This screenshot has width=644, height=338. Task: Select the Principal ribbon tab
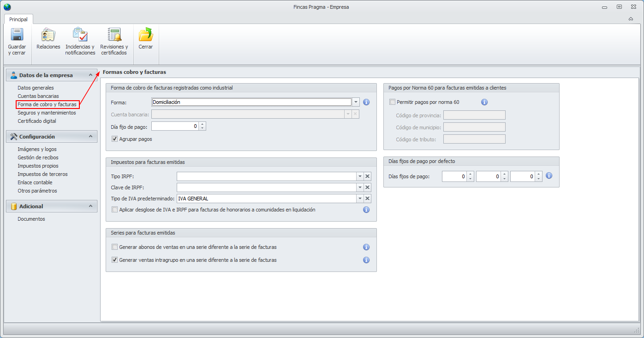[x=18, y=19]
